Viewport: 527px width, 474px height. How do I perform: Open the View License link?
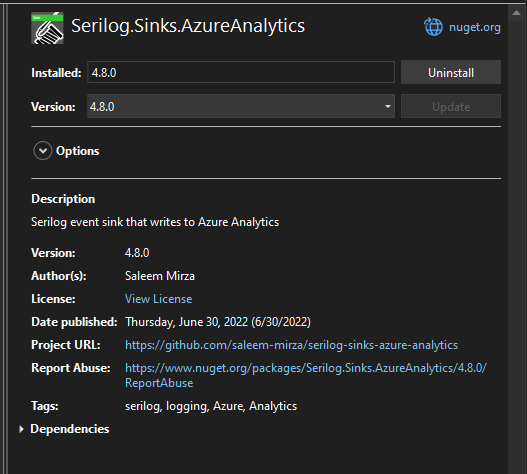158,299
